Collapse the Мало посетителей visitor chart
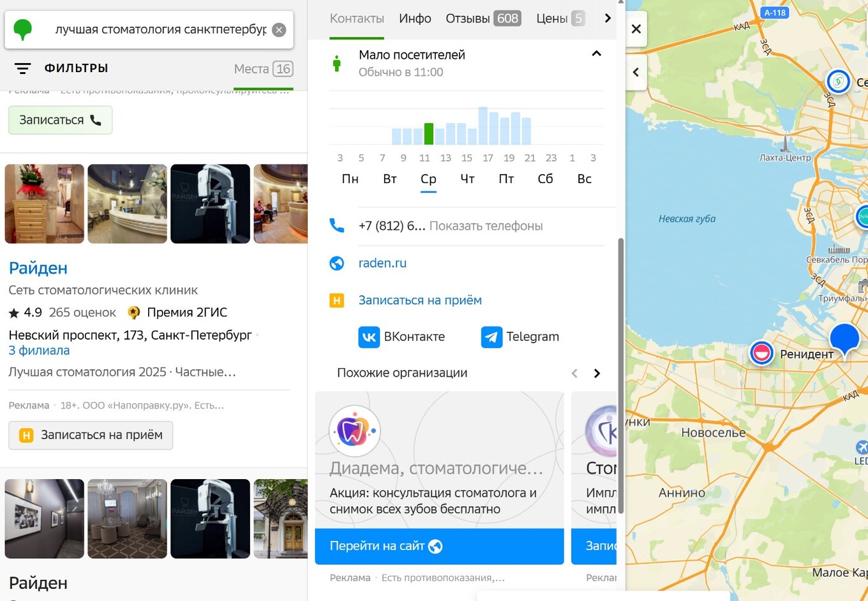This screenshot has height=601, width=868. 597,54
